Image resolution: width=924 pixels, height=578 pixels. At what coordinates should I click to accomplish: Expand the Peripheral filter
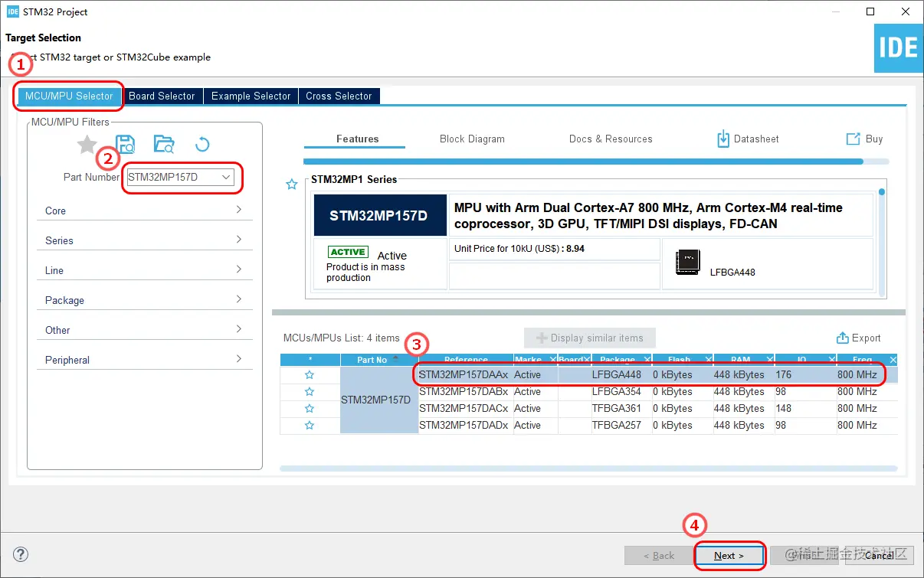pyautogui.click(x=145, y=360)
